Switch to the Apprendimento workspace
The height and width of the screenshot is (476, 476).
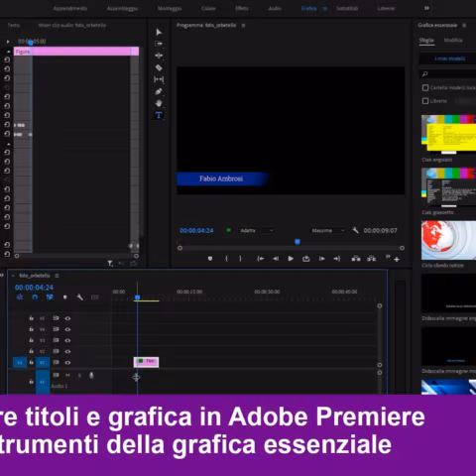[70, 8]
